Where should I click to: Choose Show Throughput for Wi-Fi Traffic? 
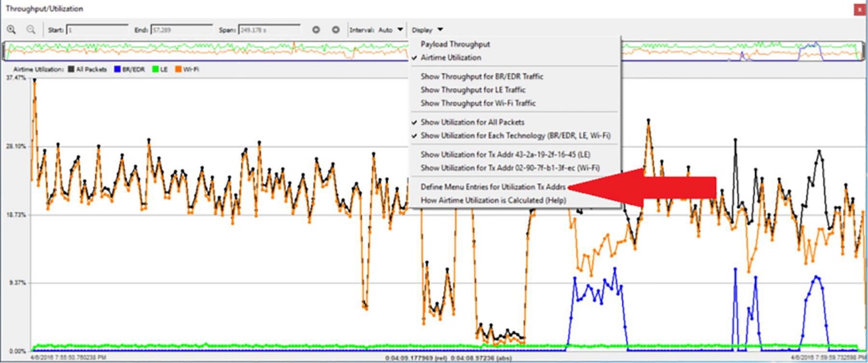tap(478, 103)
